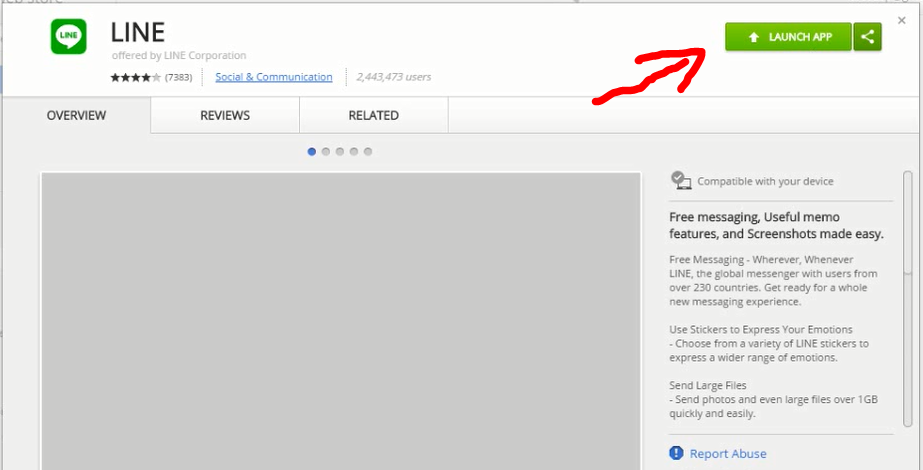This screenshot has width=923, height=470.
Task: Click the 'Compatible with your device' text
Action: 765,181
